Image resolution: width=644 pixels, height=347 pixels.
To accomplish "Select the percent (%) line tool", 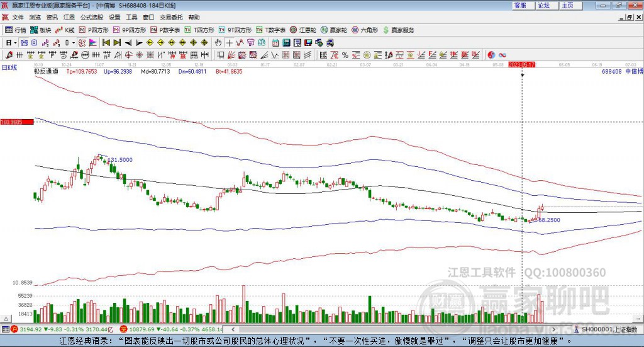I will click(345, 55).
